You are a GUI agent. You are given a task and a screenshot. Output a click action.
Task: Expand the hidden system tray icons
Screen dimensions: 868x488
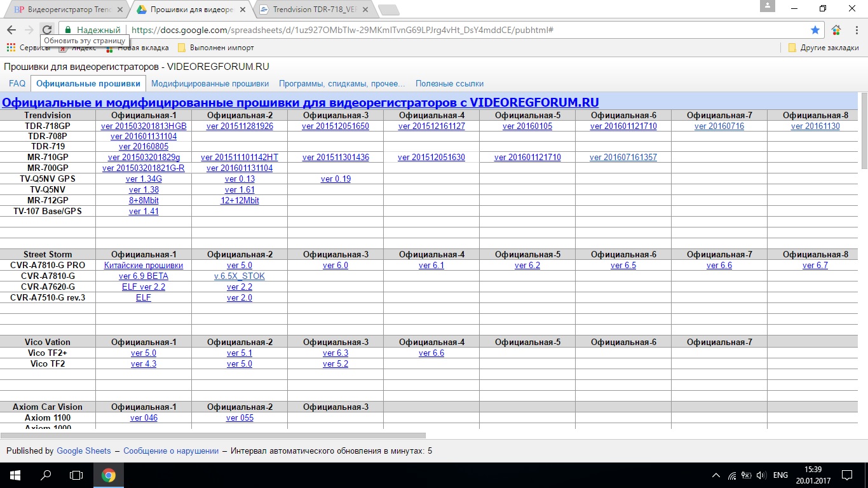716,475
